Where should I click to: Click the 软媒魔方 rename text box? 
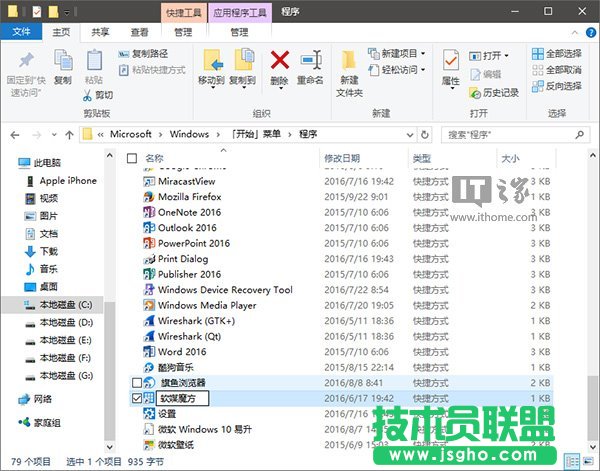click(183, 398)
